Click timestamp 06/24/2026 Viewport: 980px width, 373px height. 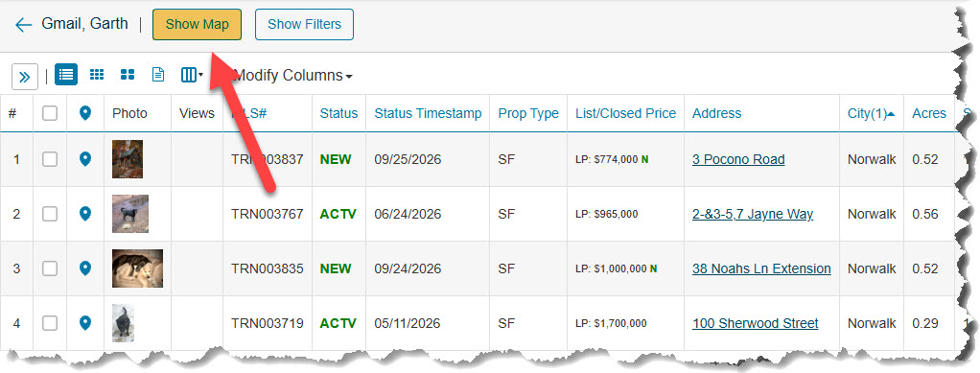click(x=408, y=214)
